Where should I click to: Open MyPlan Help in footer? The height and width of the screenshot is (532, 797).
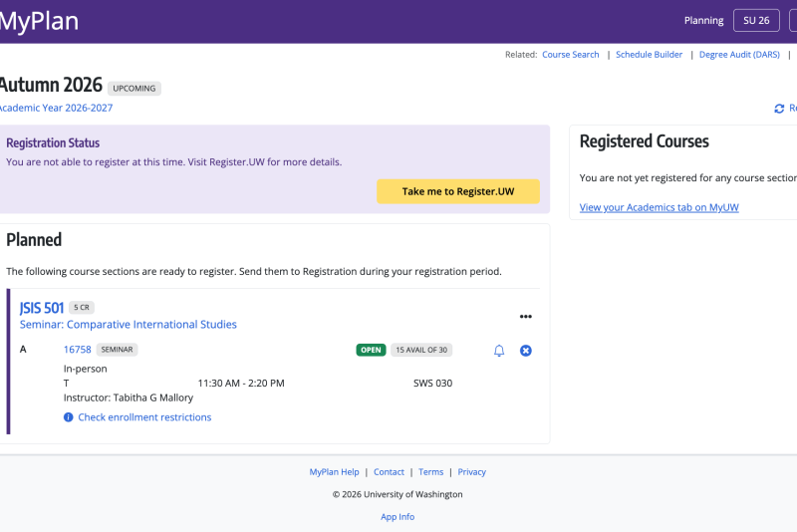[x=334, y=472]
